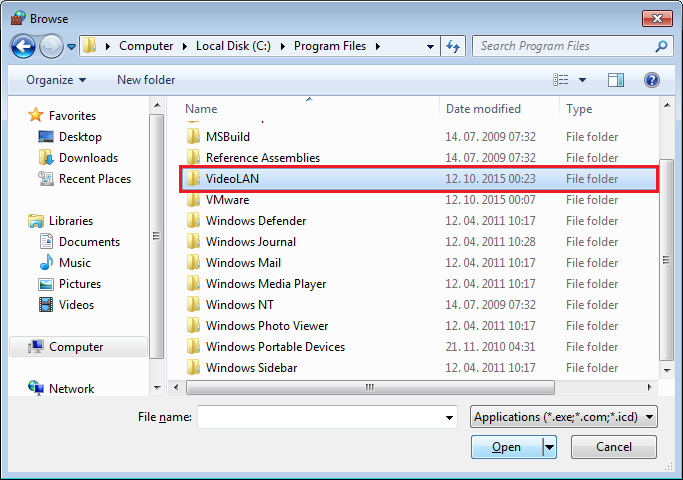Open the view options dropdown arrow
Image resolution: width=683 pixels, height=480 pixels.
point(582,80)
